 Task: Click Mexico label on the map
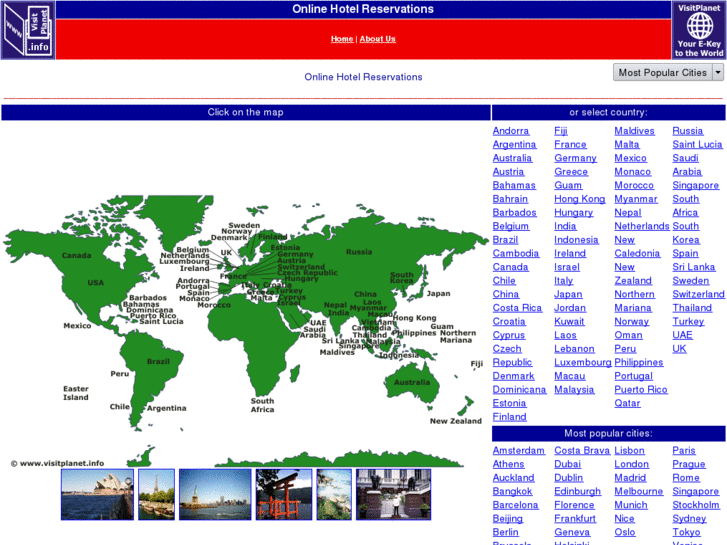pos(77,326)
